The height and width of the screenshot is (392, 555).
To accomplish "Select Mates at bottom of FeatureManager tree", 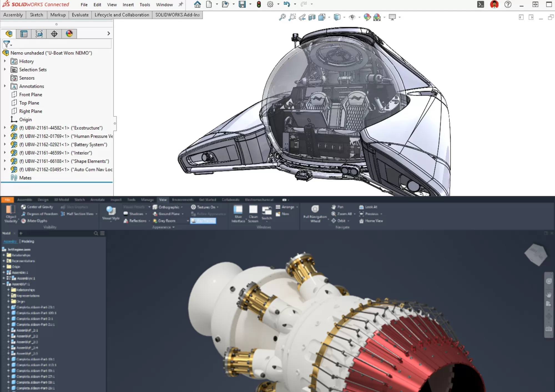I will click(x=25, y=178).
